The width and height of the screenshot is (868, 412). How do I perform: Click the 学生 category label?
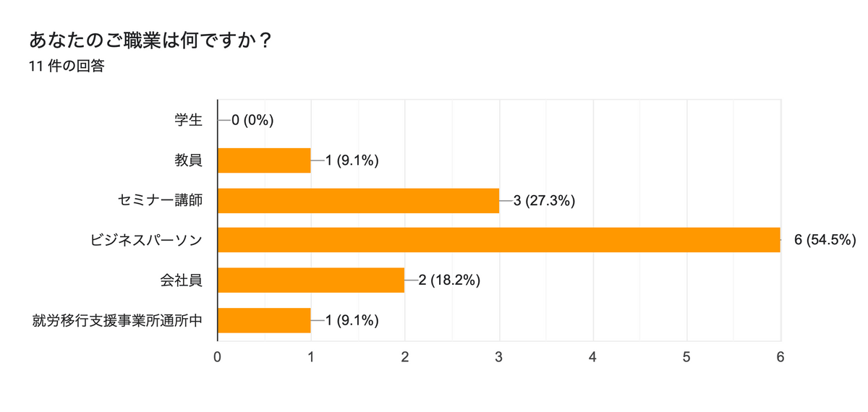click(x=188, y=121)
